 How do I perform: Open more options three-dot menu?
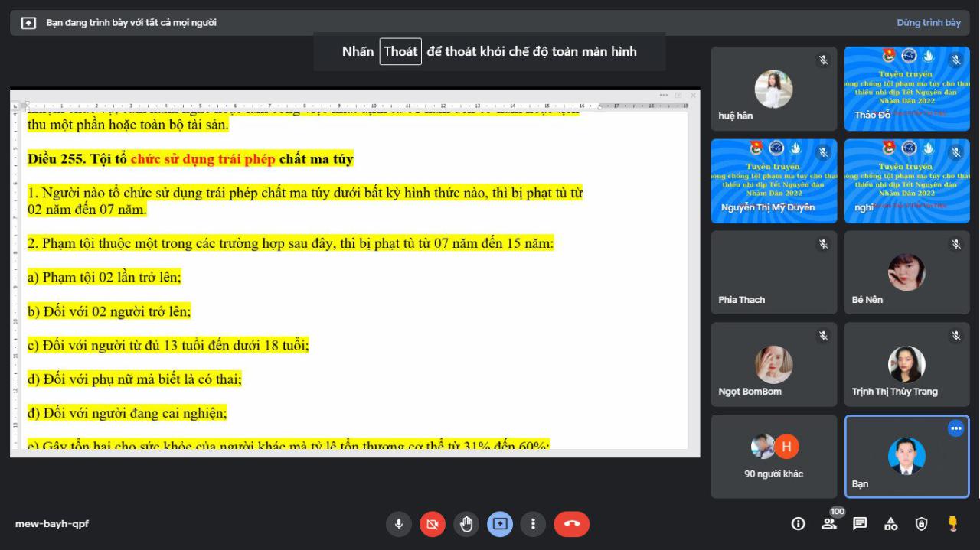(x=533, y=524)
